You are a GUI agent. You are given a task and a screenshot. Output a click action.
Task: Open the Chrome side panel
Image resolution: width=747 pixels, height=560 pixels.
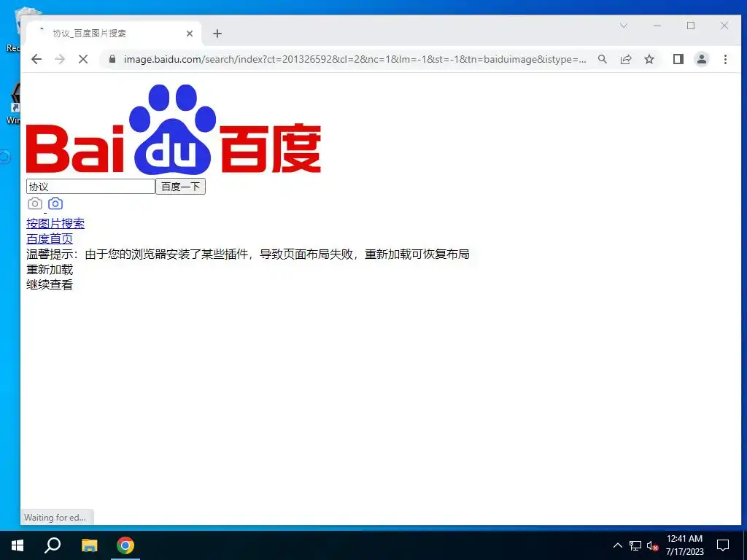point(678,59)
